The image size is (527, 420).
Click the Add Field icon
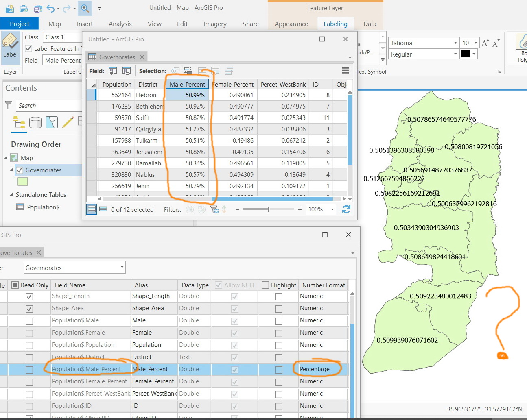[x=113, y=71]
